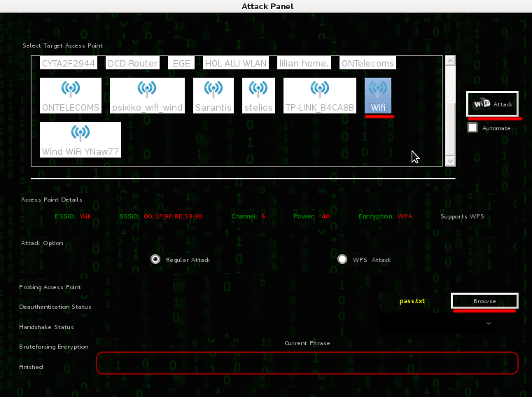532x397 pixels.
Task: Start the WiFi Attack button
Action: coord(492,104)
